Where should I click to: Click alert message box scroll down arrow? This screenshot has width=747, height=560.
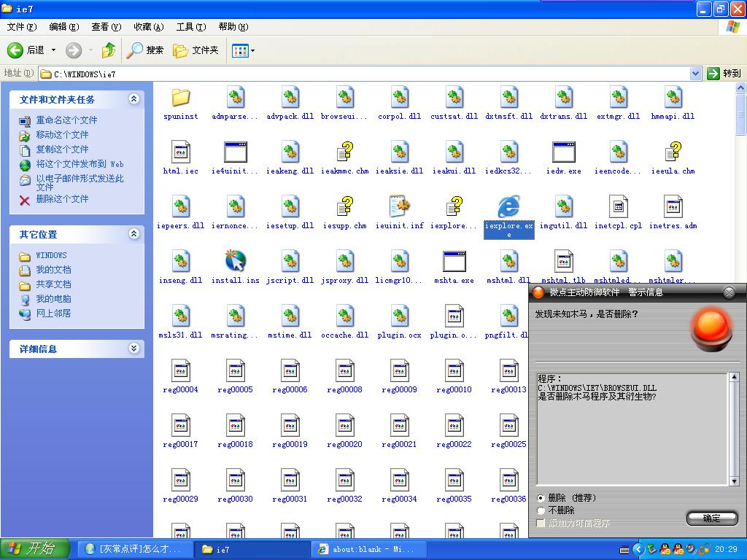point(734,482)
